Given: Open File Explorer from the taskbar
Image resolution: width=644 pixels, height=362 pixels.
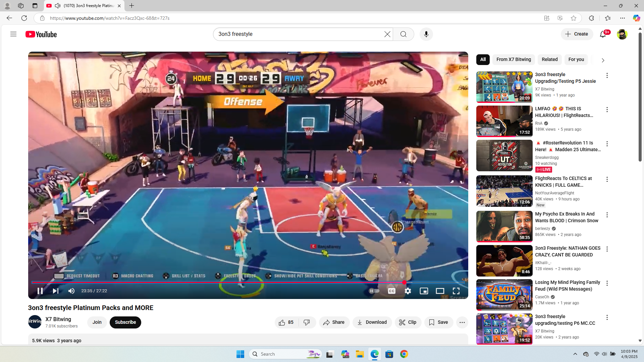Looking at the screenshot, I should [x=360, y=354].
